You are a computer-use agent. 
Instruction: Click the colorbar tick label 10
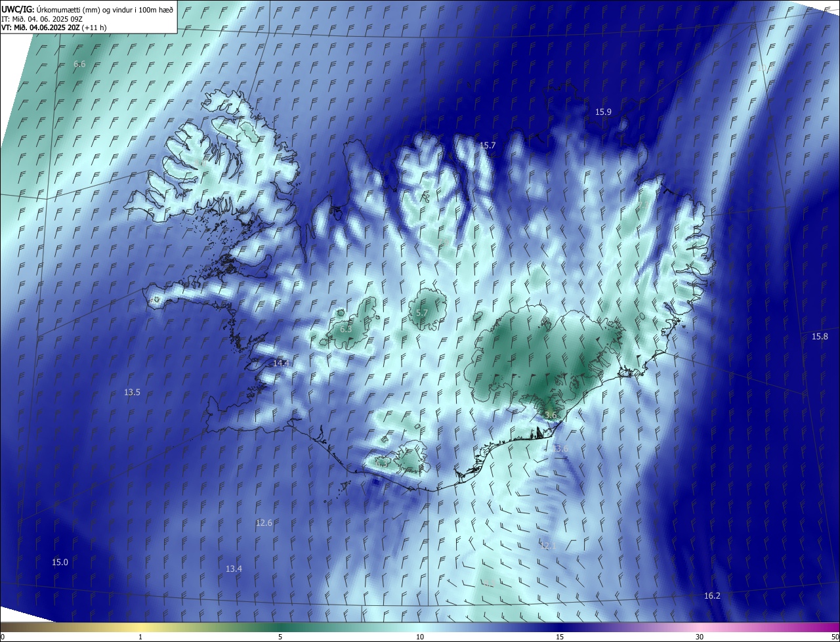[420, 637]
